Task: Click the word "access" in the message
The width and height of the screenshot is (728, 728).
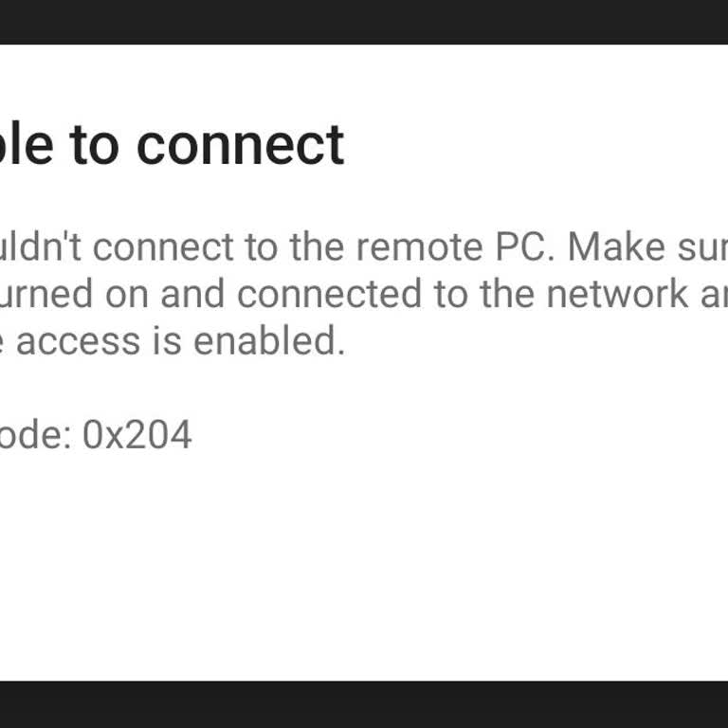Action: click(77, 341)
